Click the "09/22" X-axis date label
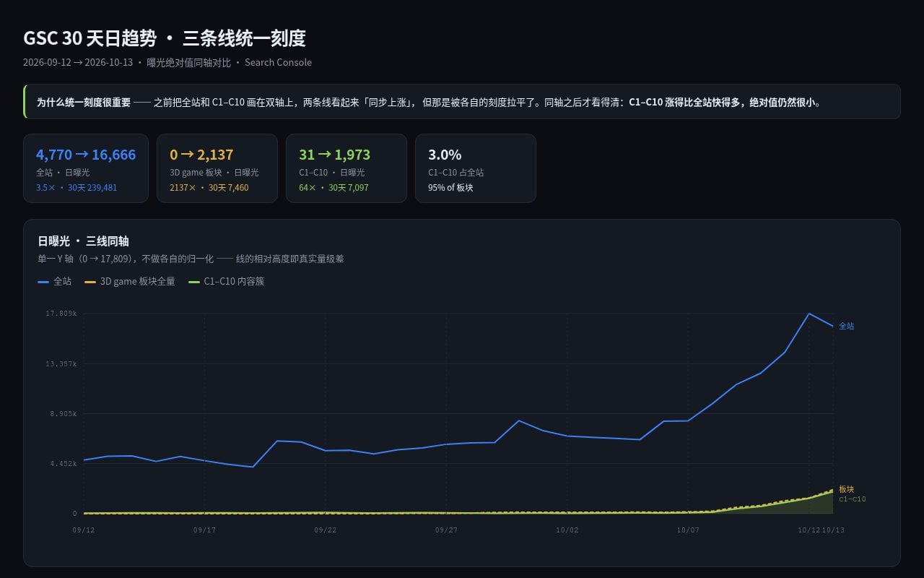The height and width of the screenshot is (578, 924). click(326, 530)
